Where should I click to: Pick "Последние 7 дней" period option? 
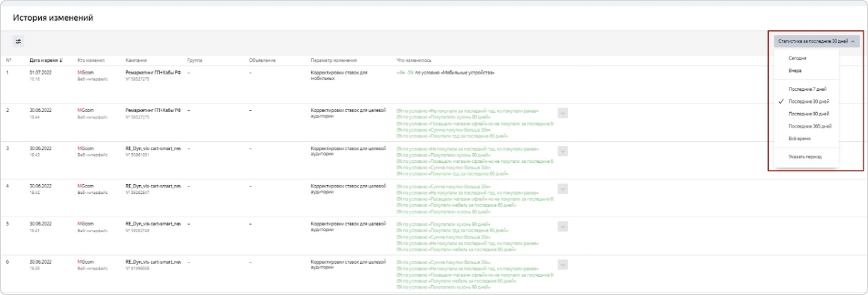[807, 89]
